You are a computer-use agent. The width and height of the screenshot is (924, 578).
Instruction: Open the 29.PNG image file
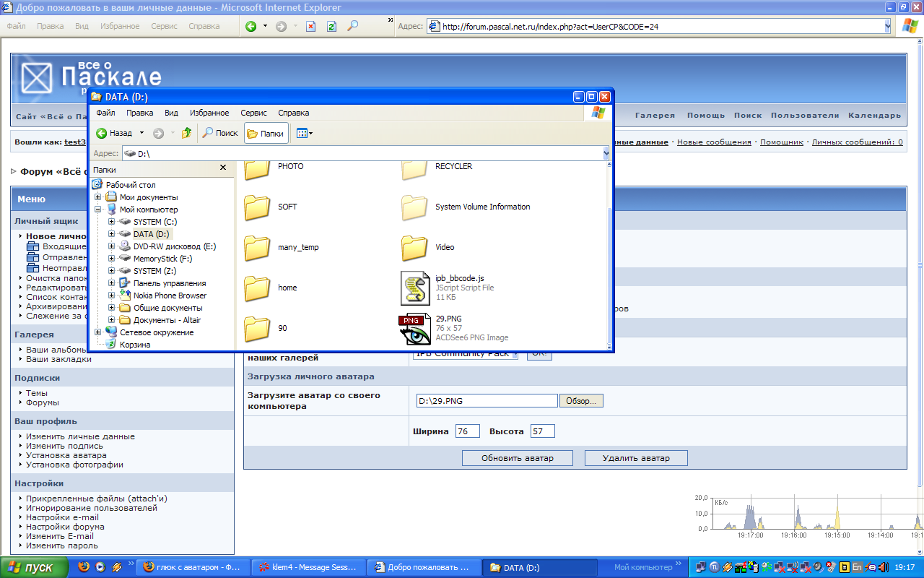(415, 328)
